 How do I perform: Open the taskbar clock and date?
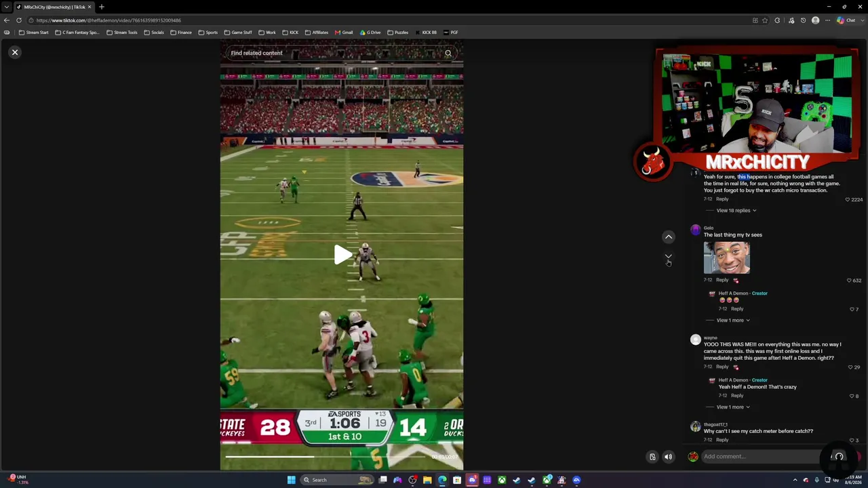point(852,480)
